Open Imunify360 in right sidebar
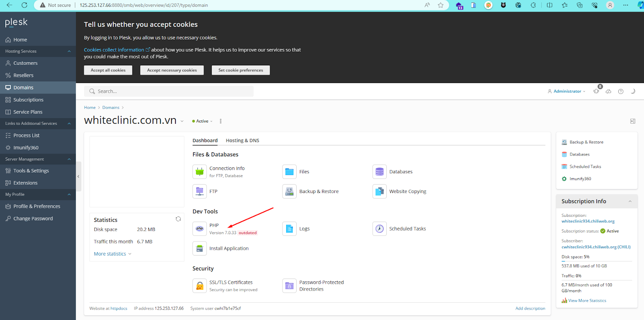 (x=580, y=179)
